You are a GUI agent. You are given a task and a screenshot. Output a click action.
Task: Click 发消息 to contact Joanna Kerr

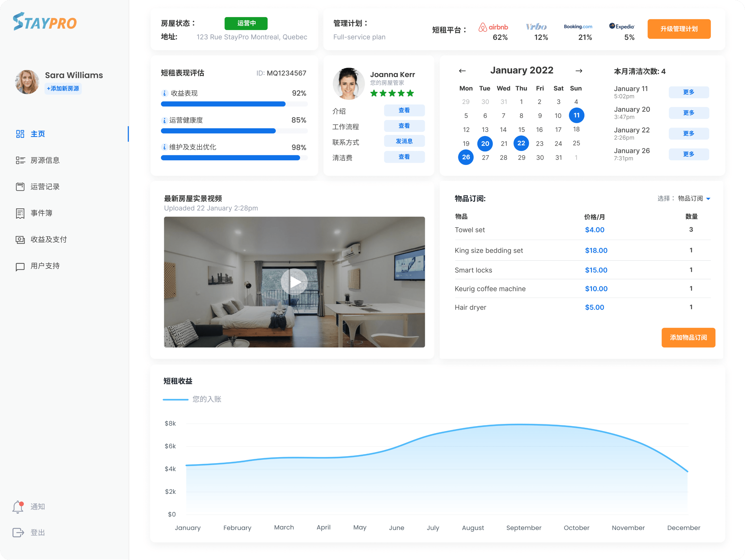405,142
